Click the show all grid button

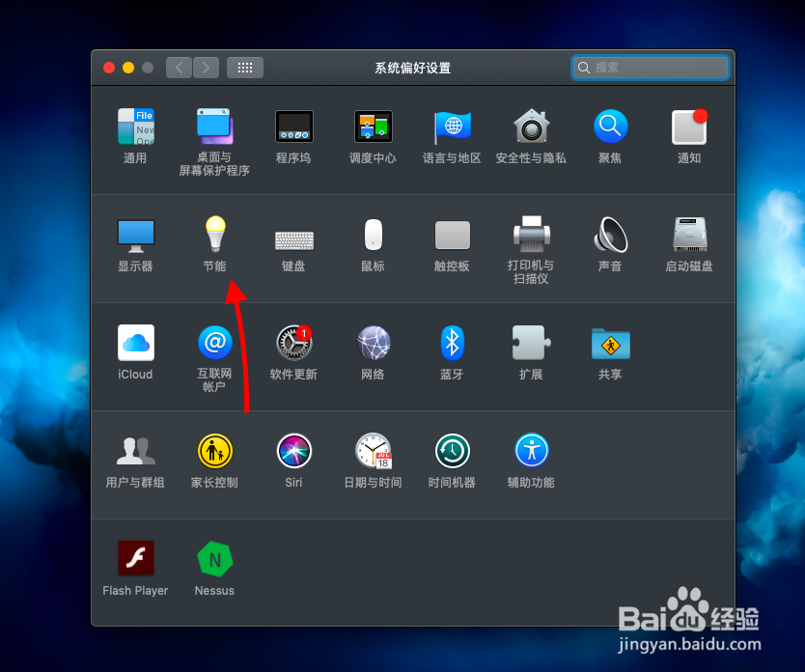click(245, 68)
